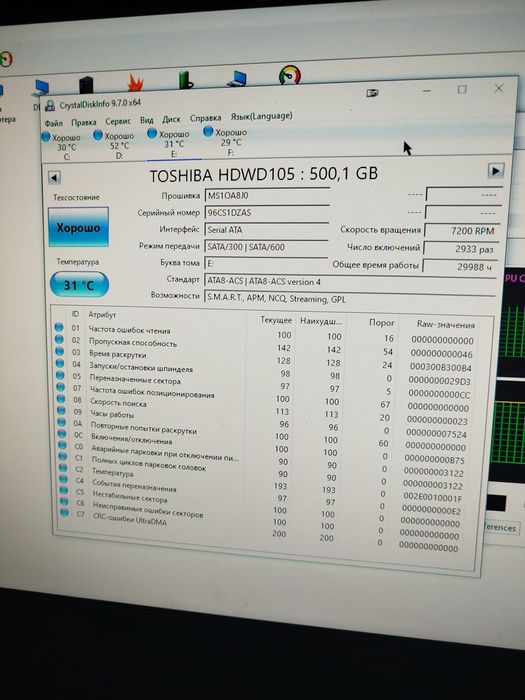Click the Порог column header
The image size is (525, 700).
tap(382, 322)
